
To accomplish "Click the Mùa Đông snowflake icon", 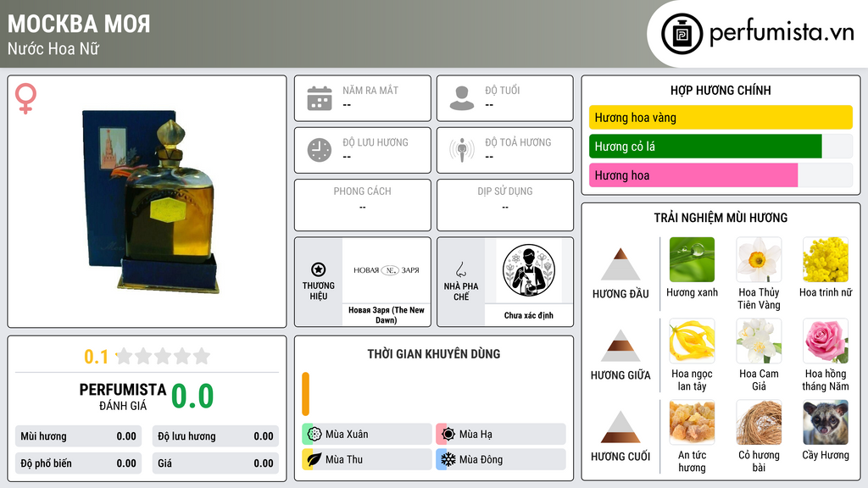I will point(448,459).
